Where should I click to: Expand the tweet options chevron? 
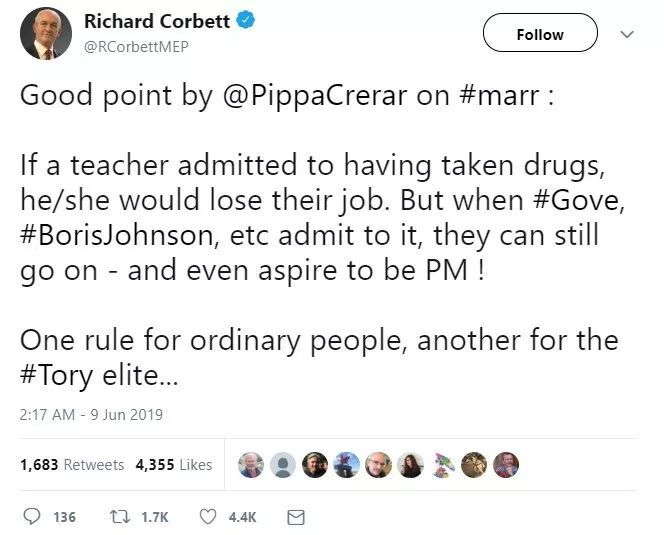point(627,34)
